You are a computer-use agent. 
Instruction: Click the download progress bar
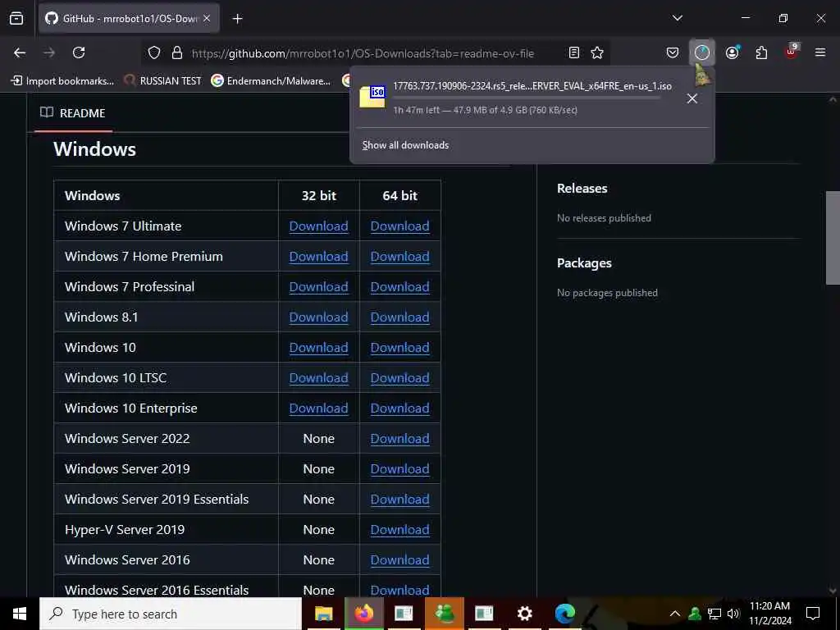(x=527, y=98)
